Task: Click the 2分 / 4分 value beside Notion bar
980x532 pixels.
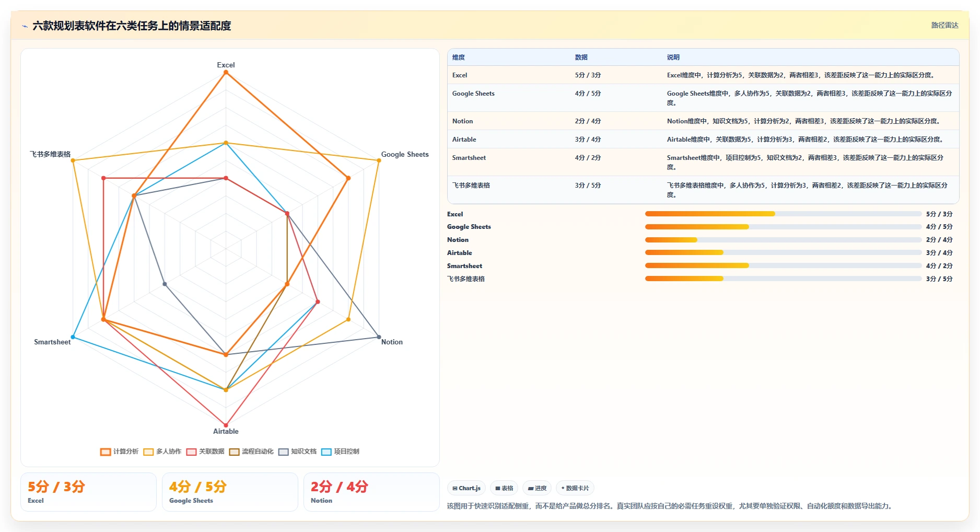Action: (x=939, y=240)
